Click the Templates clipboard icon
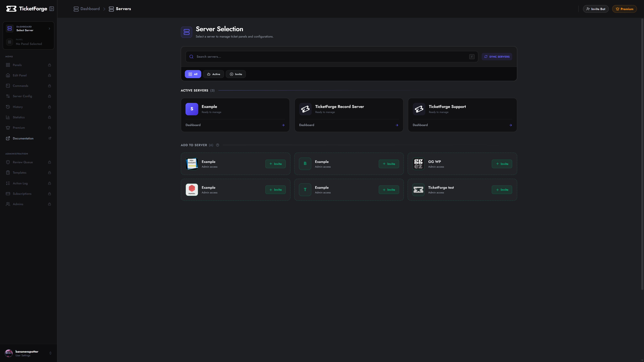This screenshot has height=362, width=644. [8, 173]
